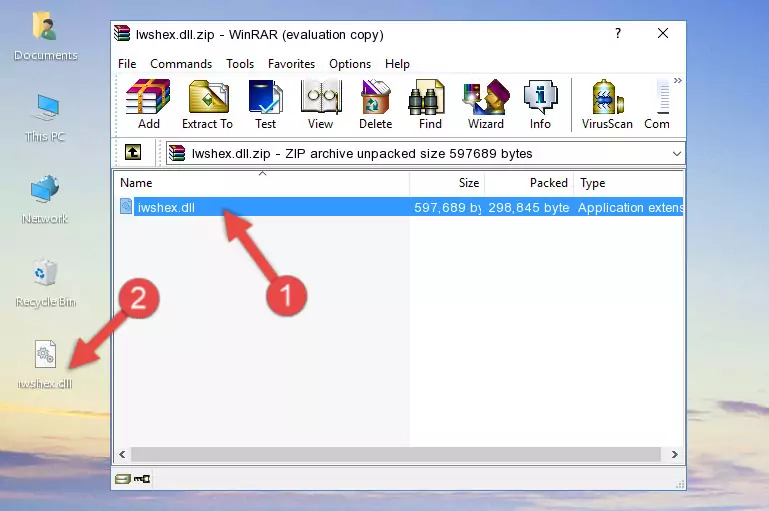Click the archive path address field
This screenshot has height=511, width=769.
pyautogui.click(x=425, y=153)
